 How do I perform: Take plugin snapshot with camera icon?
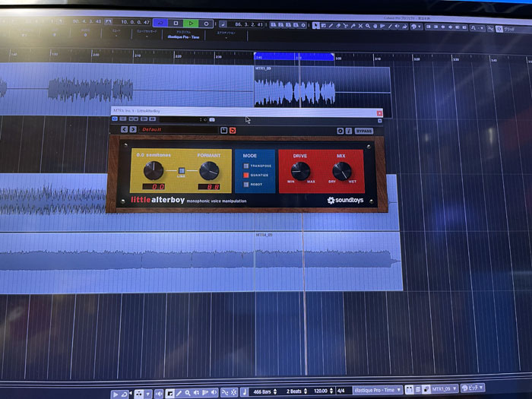(x=212, y=120)
